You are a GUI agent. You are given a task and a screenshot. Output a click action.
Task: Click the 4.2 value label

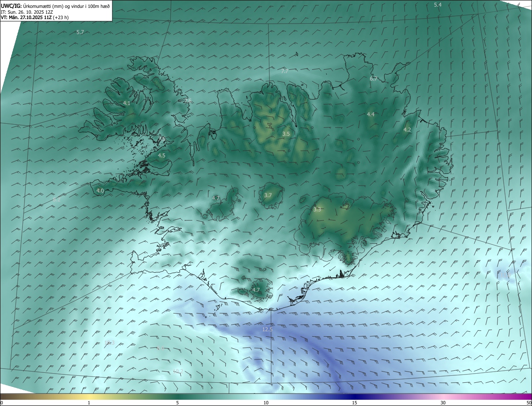(x=407, y=130)
